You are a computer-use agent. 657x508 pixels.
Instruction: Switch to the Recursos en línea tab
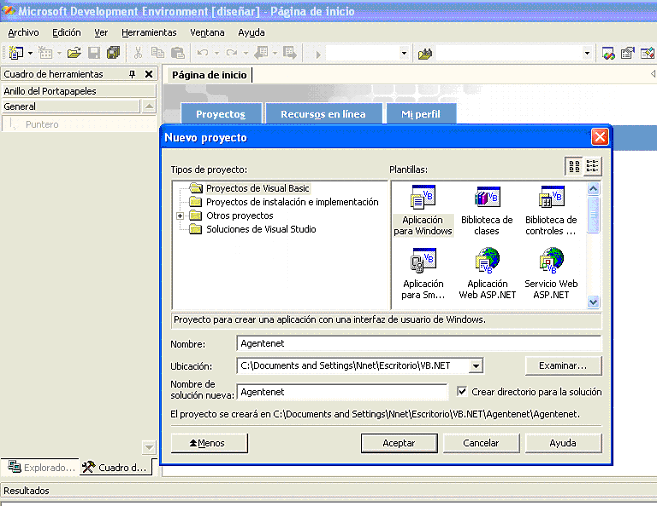click(x=323, y=114)
